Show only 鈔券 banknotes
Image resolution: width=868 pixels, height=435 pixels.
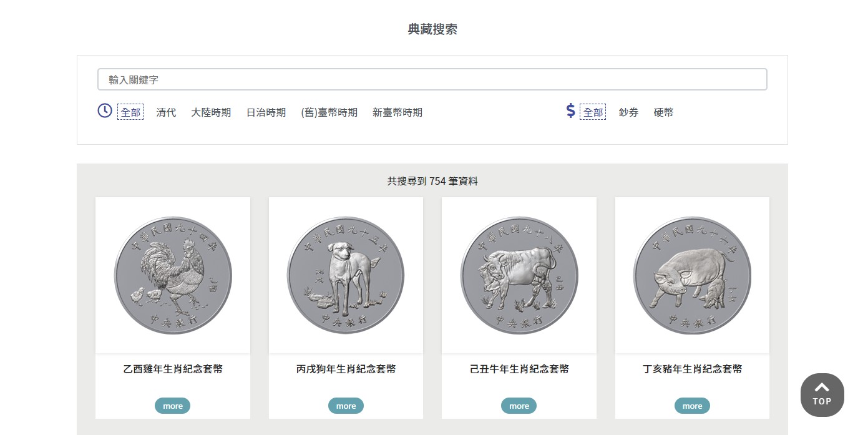[x=628, y=112]
